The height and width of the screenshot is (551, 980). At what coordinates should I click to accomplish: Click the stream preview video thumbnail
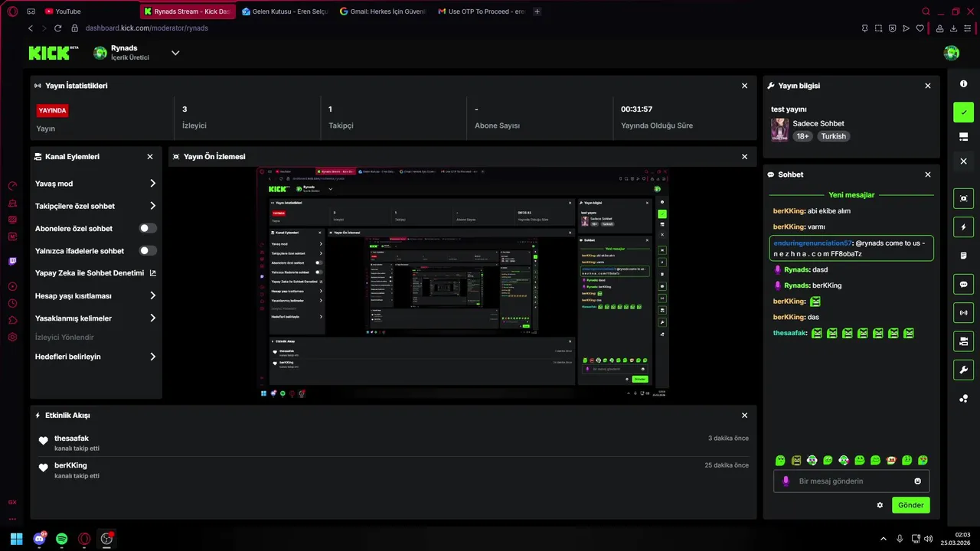pyautogui.click(x=462, y=282)
